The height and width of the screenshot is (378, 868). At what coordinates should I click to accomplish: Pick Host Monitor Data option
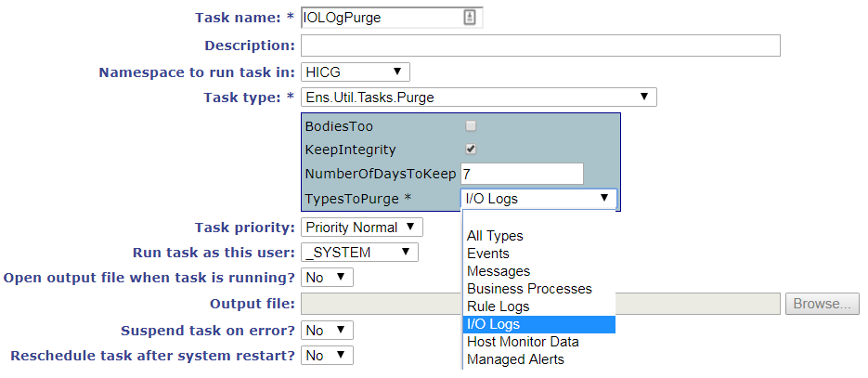524,342
